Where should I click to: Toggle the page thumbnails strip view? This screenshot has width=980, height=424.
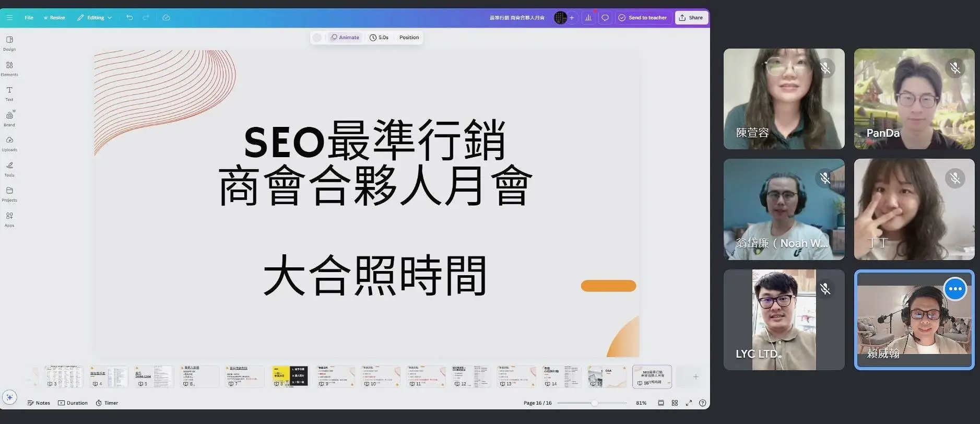[x=661, y=403]
